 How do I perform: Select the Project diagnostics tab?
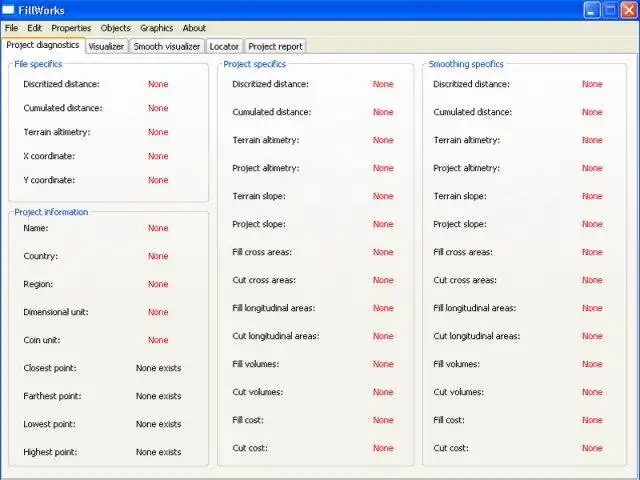tap(43, 45)
